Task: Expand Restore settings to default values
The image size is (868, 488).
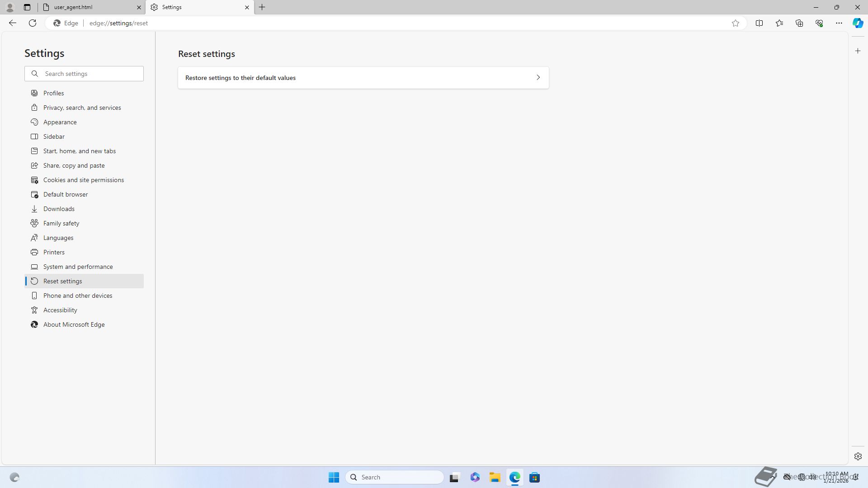Action: click(363, 78)
